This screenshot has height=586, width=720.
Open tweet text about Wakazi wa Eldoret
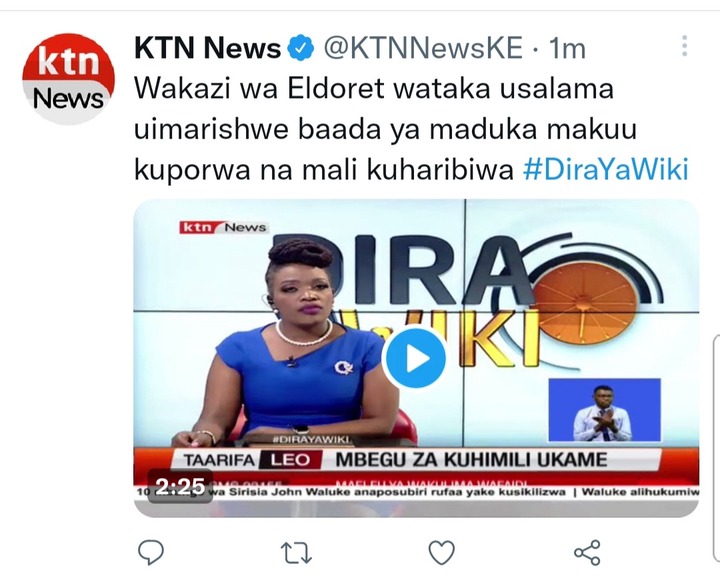[x=385, y=129]
